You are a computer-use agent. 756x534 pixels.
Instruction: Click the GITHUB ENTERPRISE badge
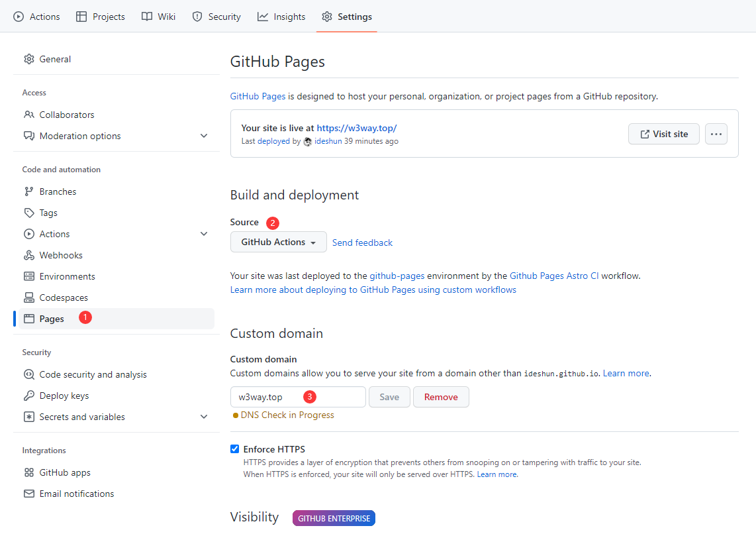[x=334, y=519]
